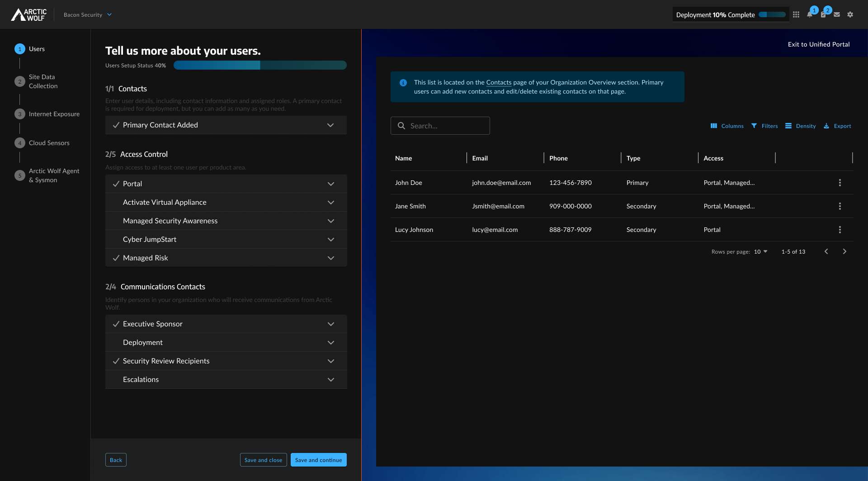
Task: Click step 2 circle icon in sidebar
Action: [20, 81]
